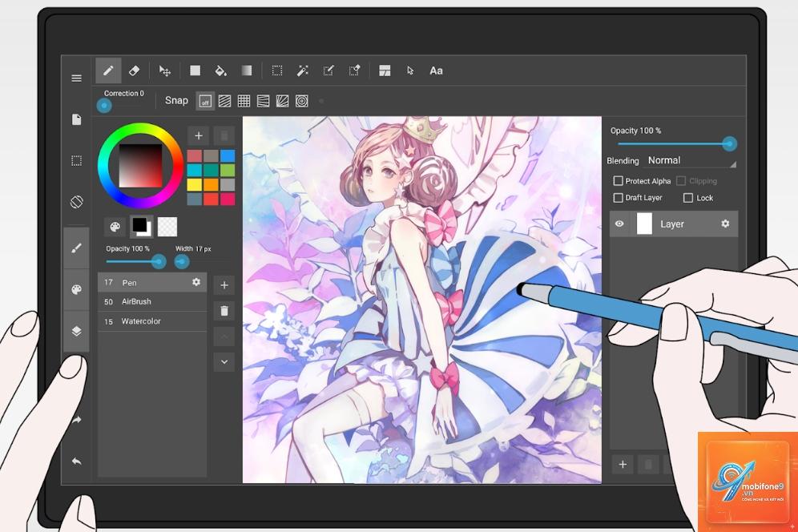Image resolution: width=798 pixels, height=532 pixels.
Task: Add a new swatch to the palette
Action: click(199, 135)
